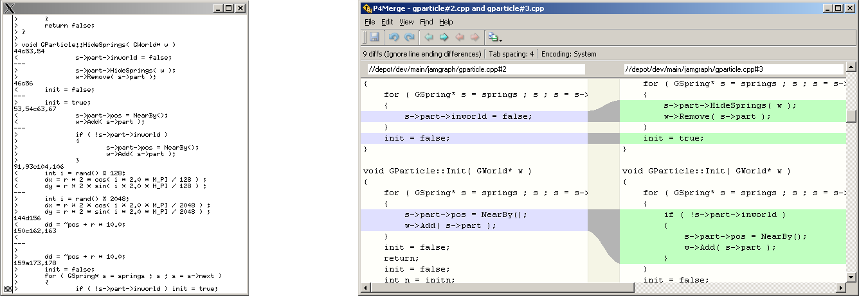868x296 pixels.
Task: Click right pane green 's->part->pos = NearBy();'
Action: 745,236
